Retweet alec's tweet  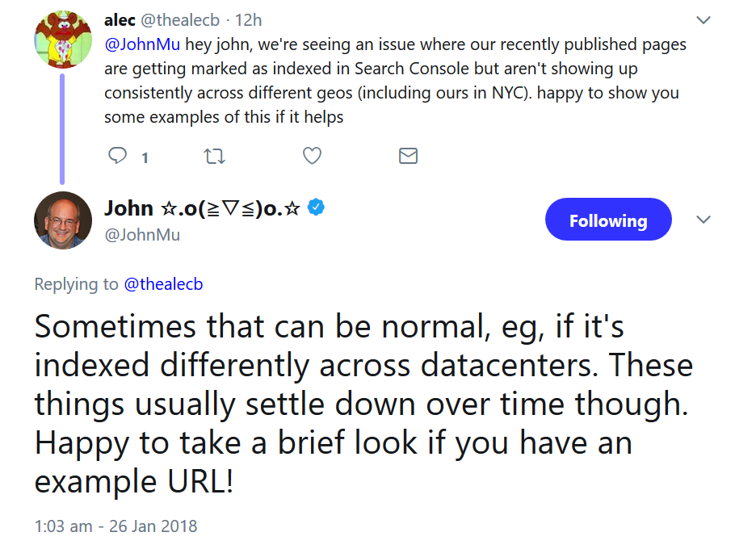[x=215, y=156]
